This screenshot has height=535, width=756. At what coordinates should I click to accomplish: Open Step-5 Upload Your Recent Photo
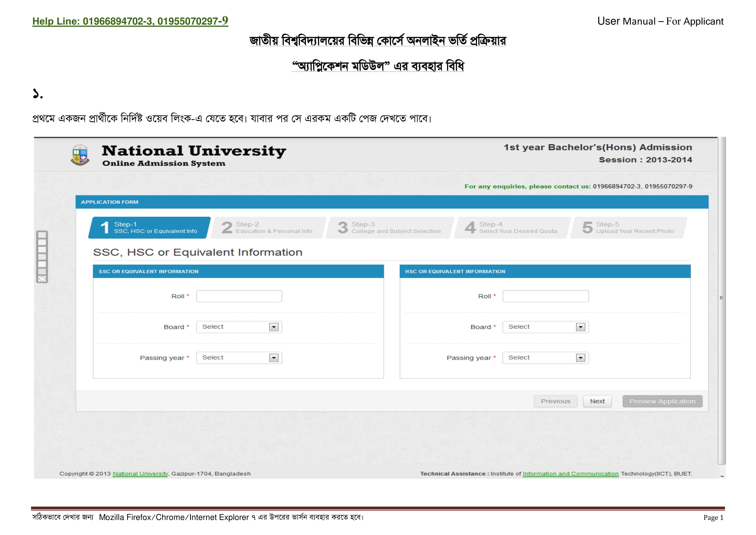coord(629,228)
